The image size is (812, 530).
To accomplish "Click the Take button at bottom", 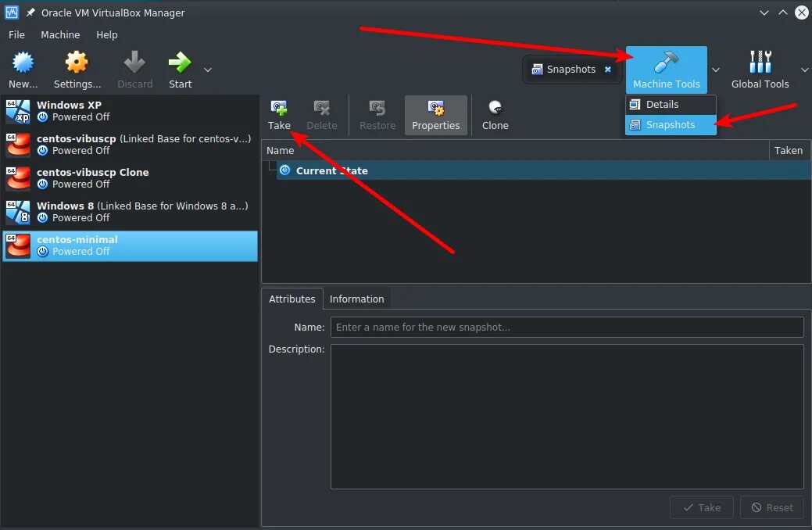I will tap(702, 508).
